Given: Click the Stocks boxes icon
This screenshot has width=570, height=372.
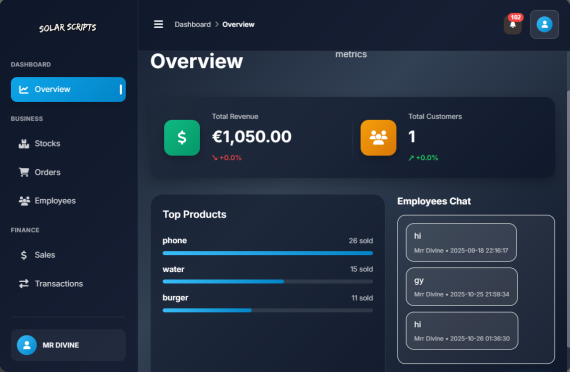Looking at the screenshot, I should [24, 144].
